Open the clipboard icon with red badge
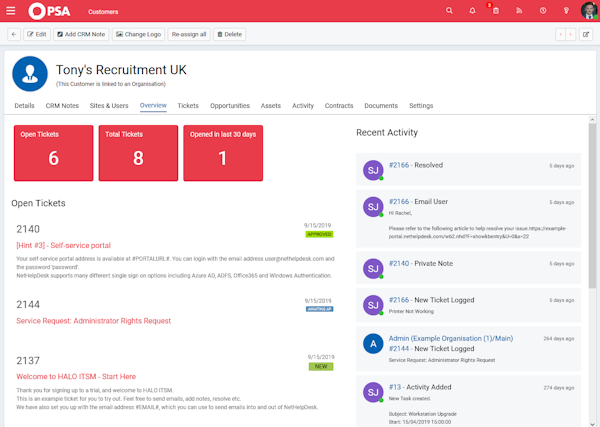This screenshot has width=600, height=427. click(x=495, y=11)
